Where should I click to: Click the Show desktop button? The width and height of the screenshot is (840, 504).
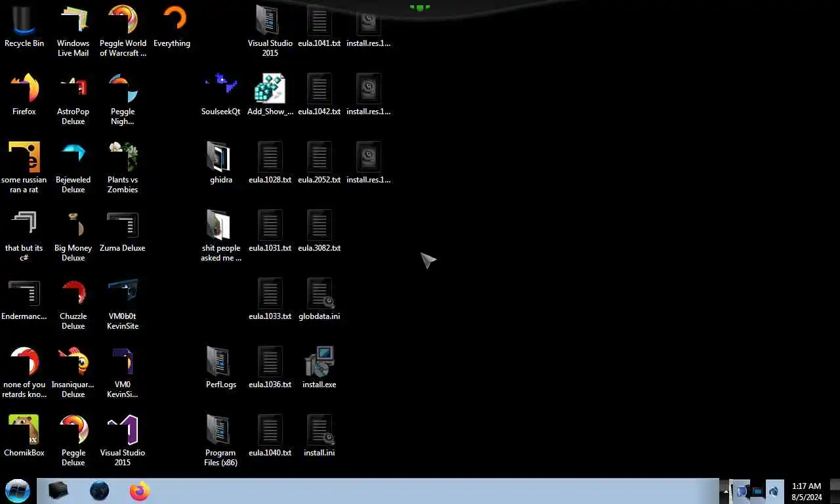pyautogui.click(x=835, y=491)
